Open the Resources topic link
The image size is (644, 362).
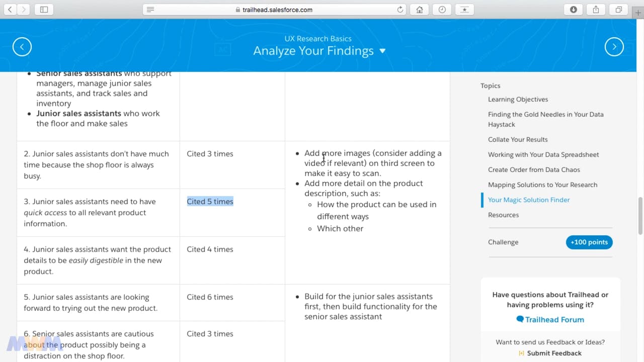tap(503, 215)
